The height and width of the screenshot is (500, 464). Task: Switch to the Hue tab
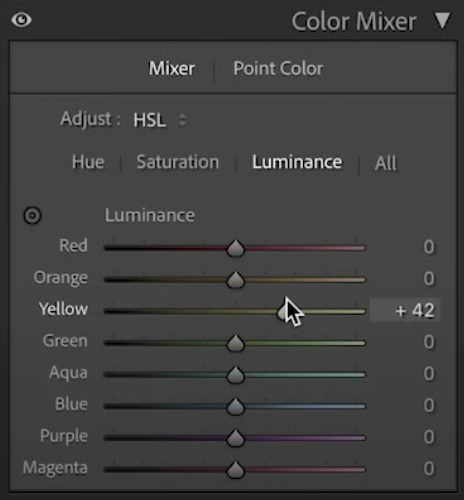(88, 162)
